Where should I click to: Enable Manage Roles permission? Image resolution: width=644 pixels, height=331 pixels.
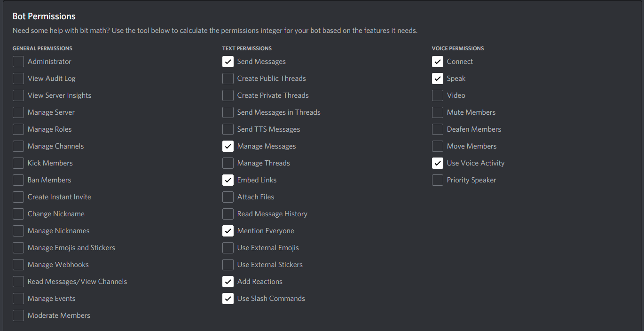tap(18, 129)
